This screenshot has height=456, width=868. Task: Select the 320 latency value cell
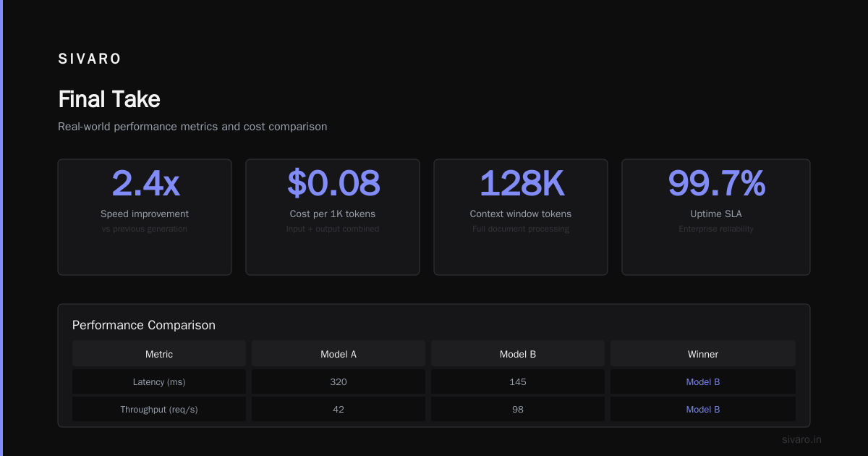coord(339,381)
